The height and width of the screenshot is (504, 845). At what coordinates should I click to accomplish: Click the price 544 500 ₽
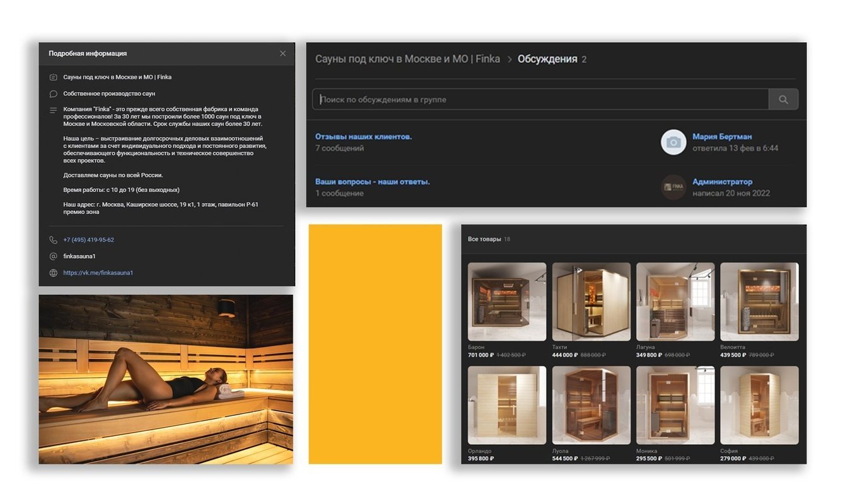[565, 459]
